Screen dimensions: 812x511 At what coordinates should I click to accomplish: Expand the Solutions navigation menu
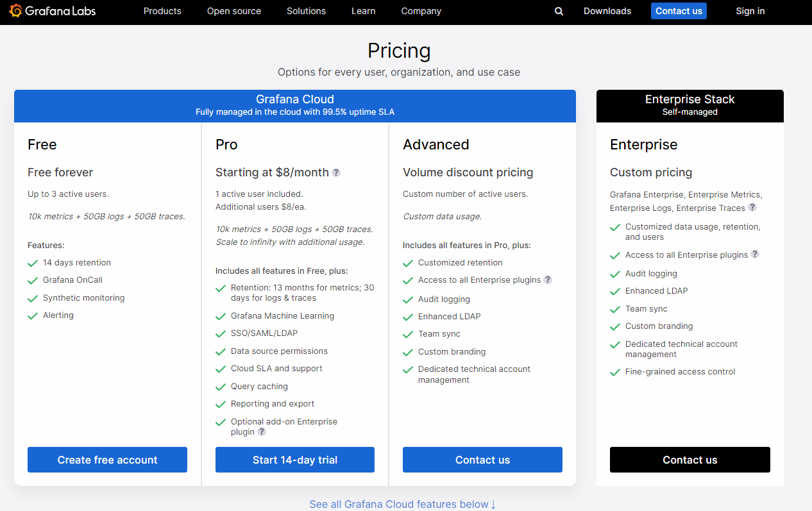[306, 11]
